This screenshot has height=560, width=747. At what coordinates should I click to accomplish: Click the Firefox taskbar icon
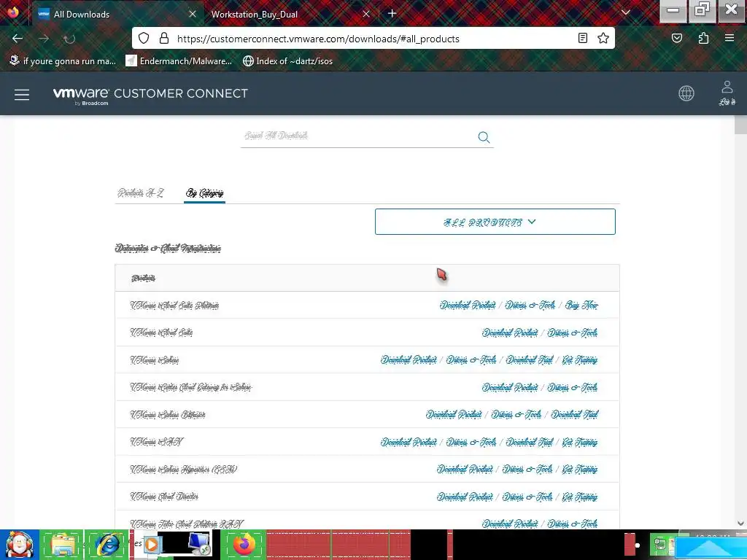coord(244,545)
